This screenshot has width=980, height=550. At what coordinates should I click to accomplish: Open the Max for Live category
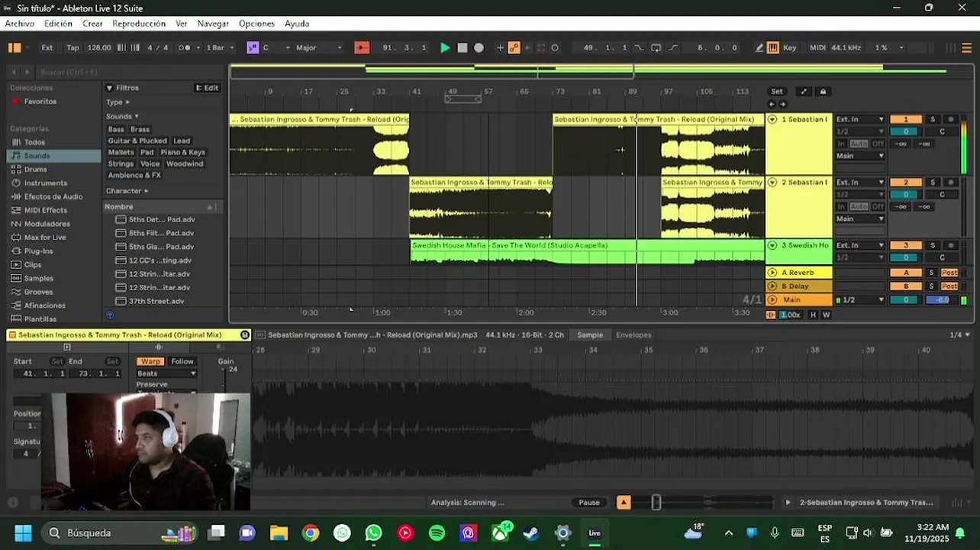point(45,238)
